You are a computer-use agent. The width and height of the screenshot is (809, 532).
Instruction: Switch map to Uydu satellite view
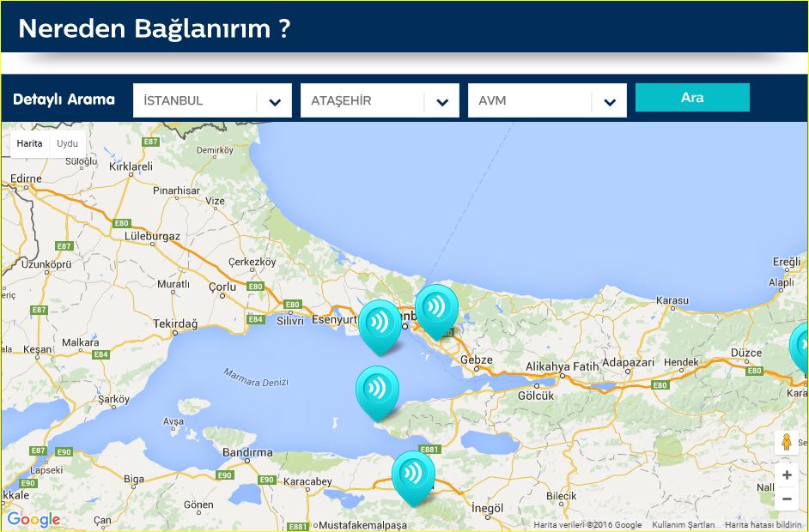(68, 144)
